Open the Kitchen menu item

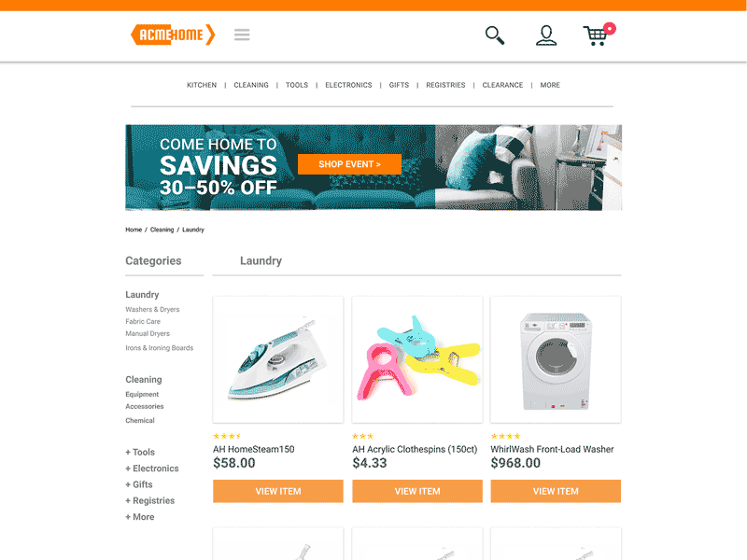click(x=202, y=85)
